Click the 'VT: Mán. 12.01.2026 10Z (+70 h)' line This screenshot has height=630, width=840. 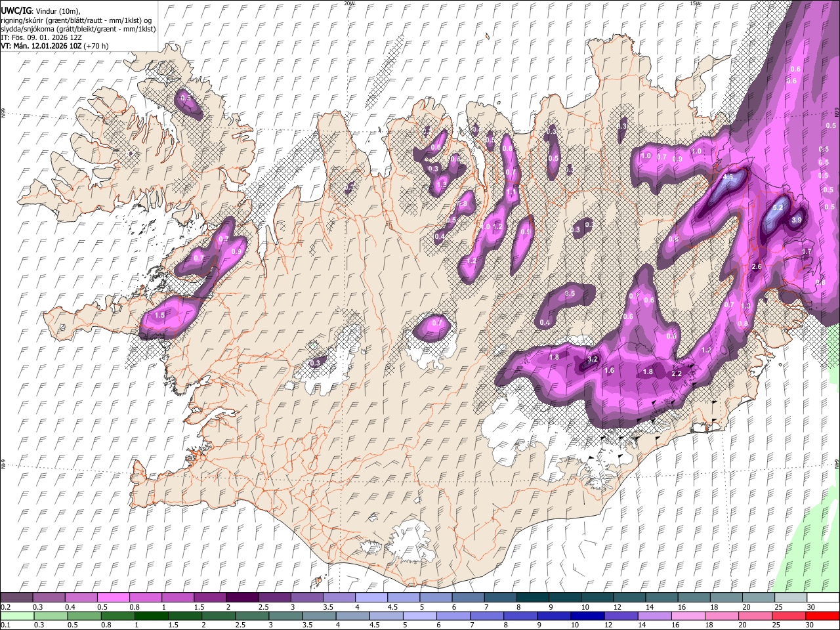point(54,46)
